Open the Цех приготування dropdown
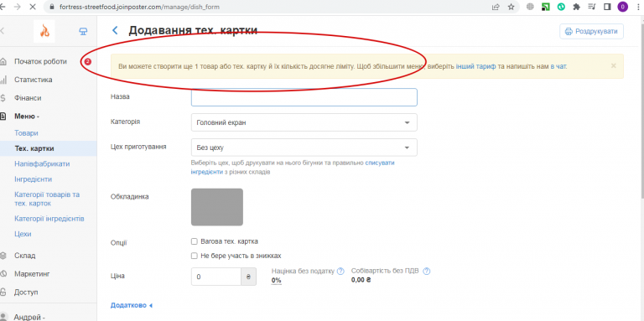 (304, 148)
